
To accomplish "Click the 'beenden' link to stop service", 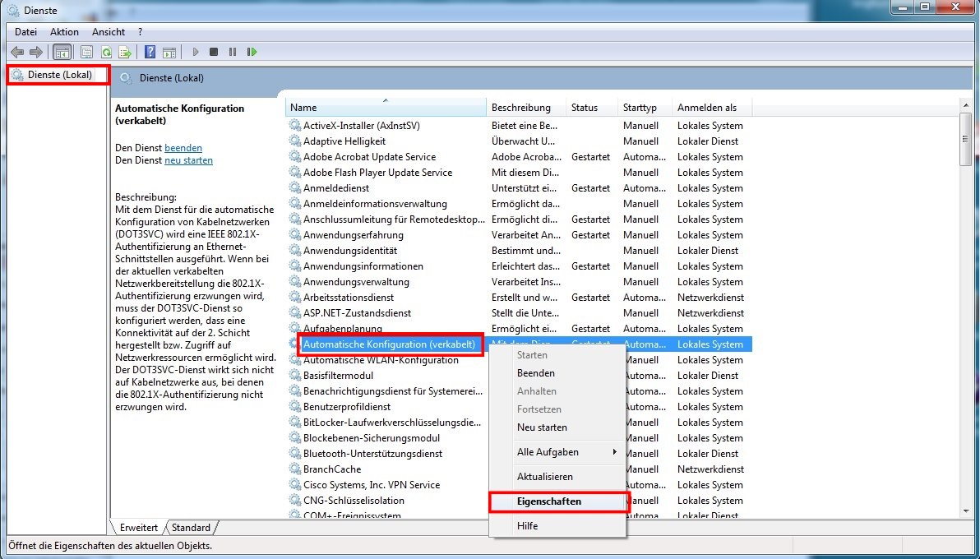I will [x=183, y=148].
